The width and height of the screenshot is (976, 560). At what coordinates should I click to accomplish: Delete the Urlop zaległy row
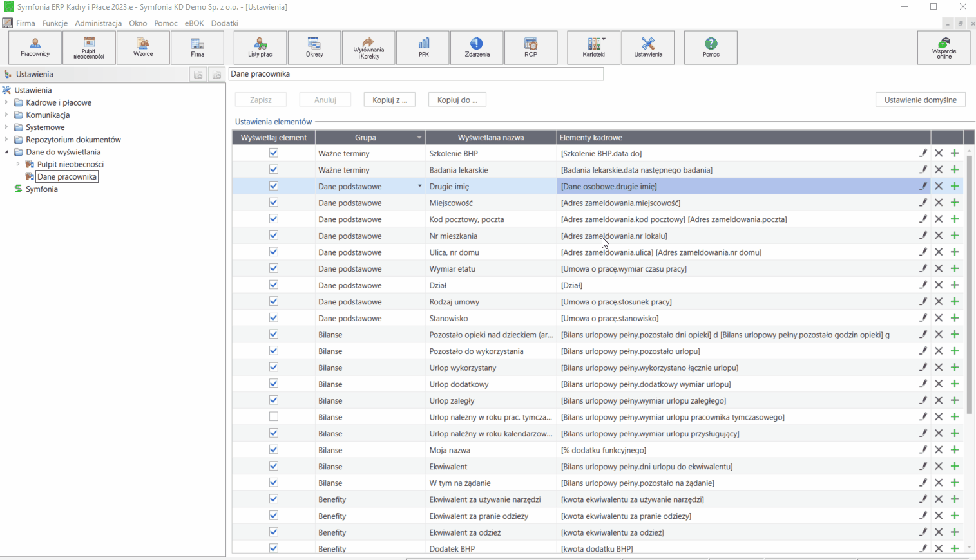pyautogui.click(x=939, y=400)
